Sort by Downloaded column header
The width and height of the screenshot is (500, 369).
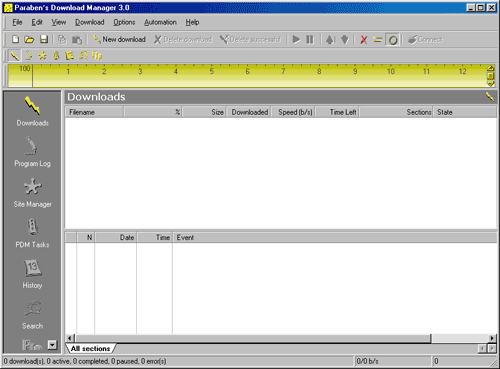[x=249, y=112]
